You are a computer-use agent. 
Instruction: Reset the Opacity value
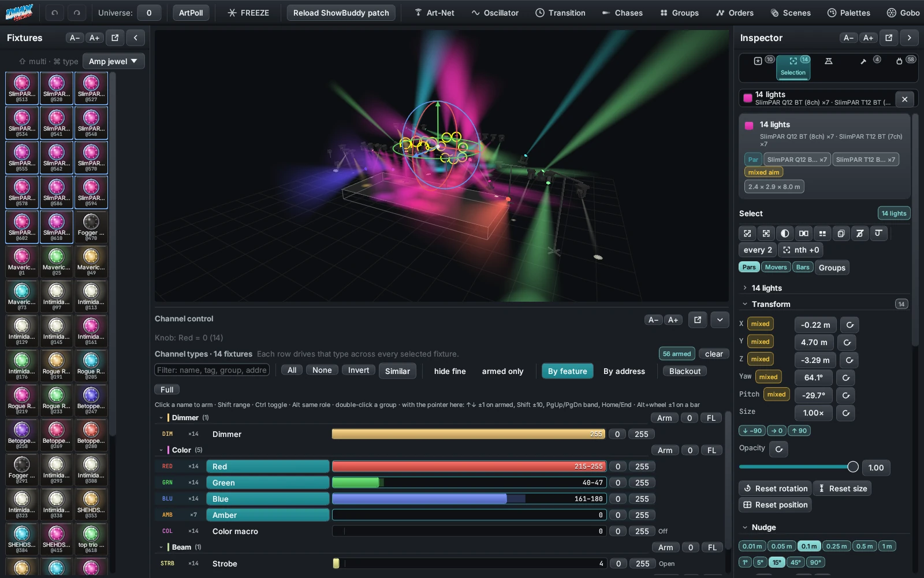coord(779,449)
